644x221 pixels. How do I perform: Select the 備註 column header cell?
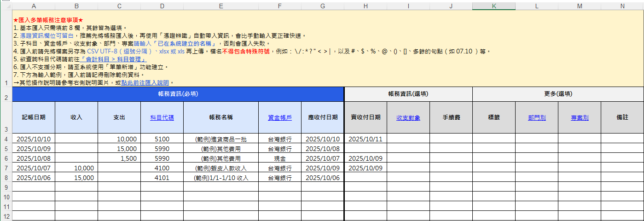pyautogui.click(x=622, y=117)
